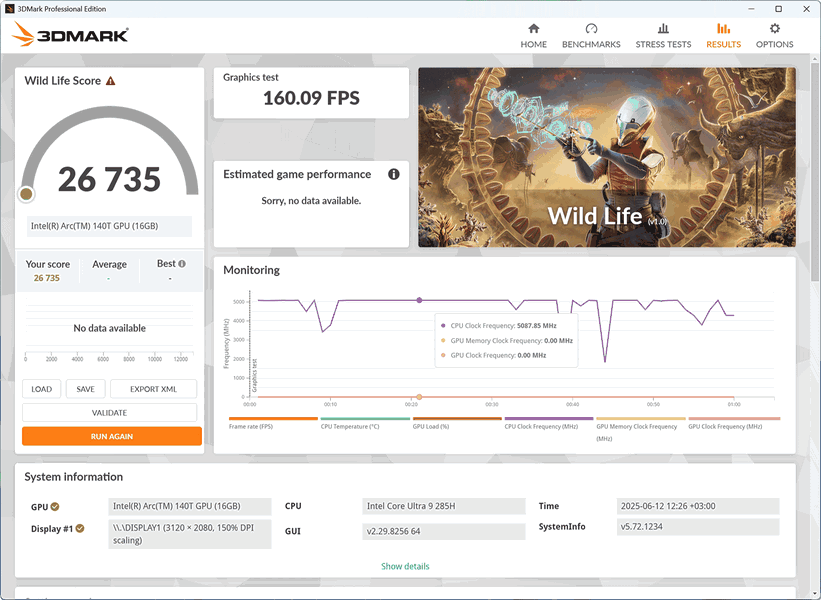Click the SystemInfo version v5.72.1234
Image resolution: width=821 pixels, height=600 pixels.
pyautogui.click(x=698, y=527)
